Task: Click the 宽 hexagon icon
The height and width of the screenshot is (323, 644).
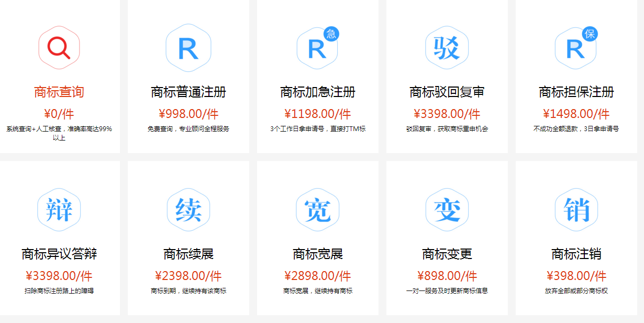Action: point(317,209)
